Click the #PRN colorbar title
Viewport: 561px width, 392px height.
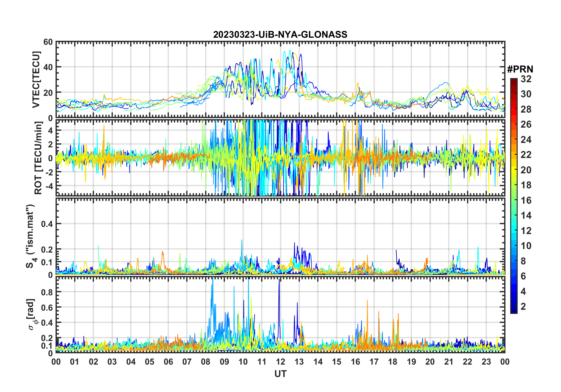[520, 69]
